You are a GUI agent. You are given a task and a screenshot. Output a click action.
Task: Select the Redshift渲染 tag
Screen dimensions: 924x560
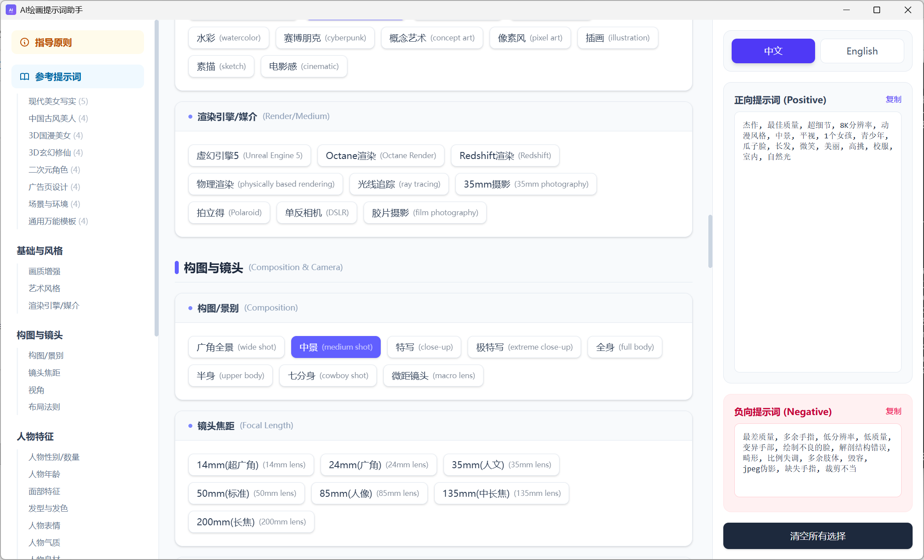click(x=505, y=155)
